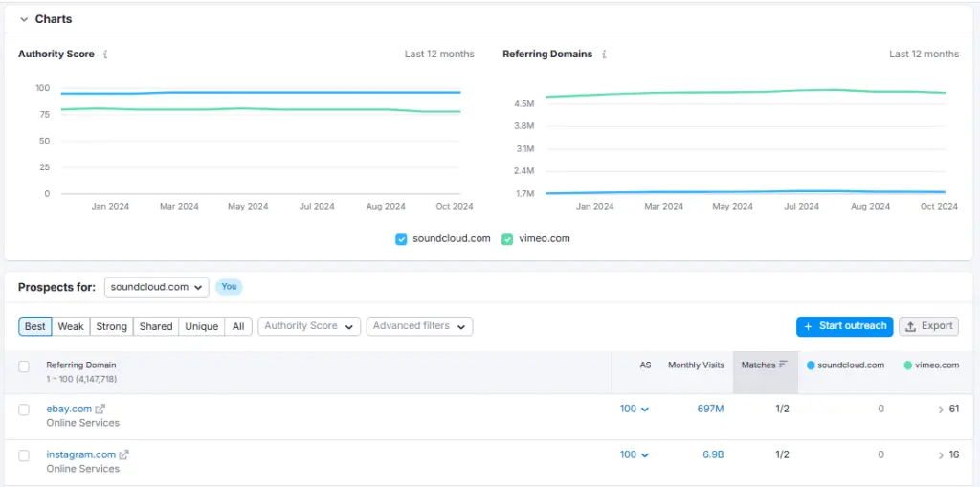Open the soundcloud.com prospects dropdown
The image size is (980, 487).
[156, 287]
